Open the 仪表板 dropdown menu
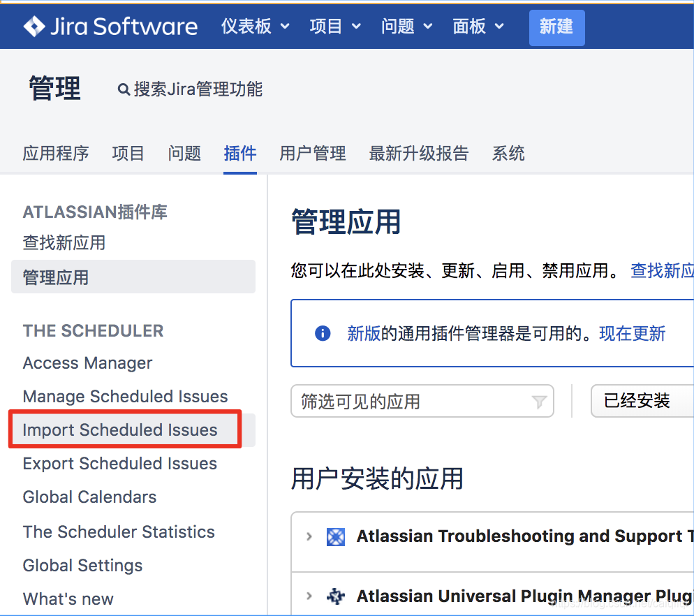The height and width of the screenshot is (616, 694). (x=256, y=27)
